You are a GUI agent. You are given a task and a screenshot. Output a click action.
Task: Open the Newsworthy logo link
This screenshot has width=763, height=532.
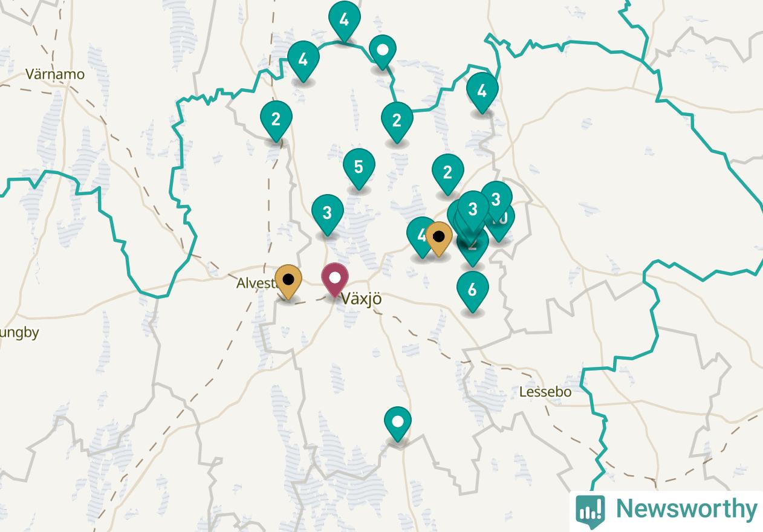click(666, 509)
